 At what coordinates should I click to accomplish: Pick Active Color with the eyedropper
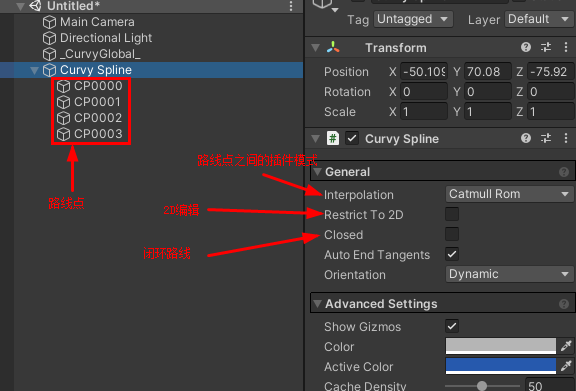(x=566, y=366)
